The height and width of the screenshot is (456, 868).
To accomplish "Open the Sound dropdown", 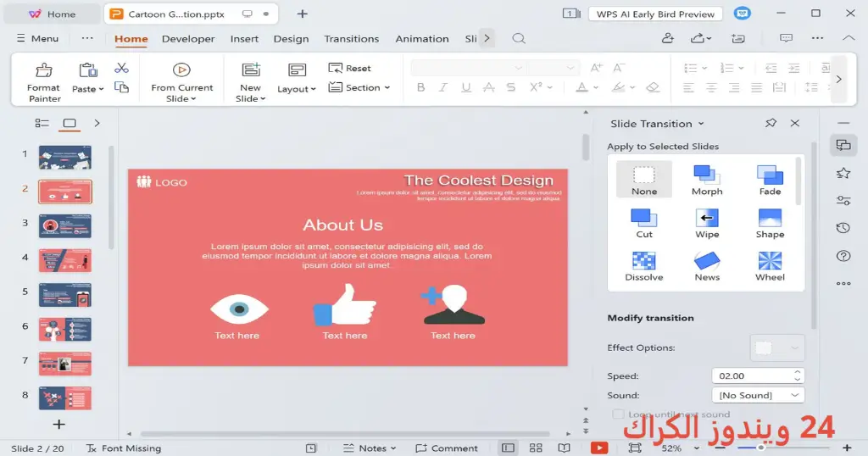I will pyautogui.click(x=758, y=395).
